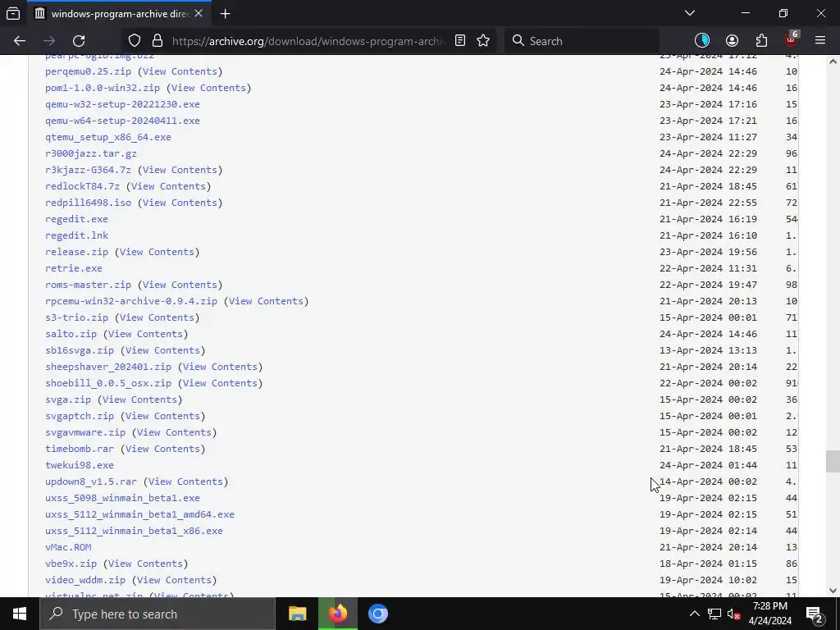View Contents of r3kjazz-G364.7z
The image size is (840, 630).
pos(180,170)
